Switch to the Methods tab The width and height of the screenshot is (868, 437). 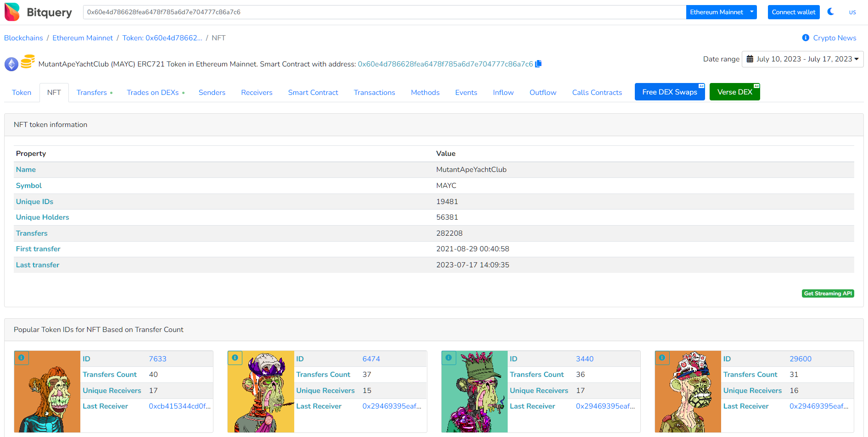point(425,92)
